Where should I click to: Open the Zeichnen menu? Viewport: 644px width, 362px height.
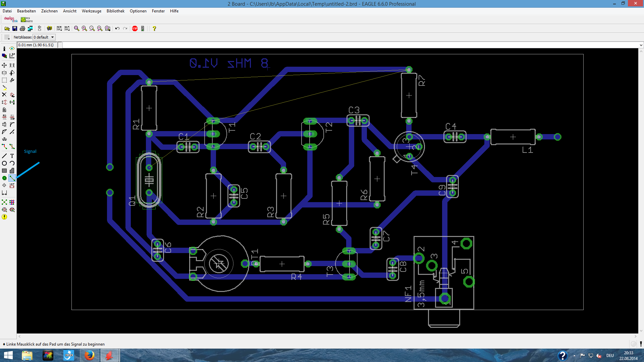pos(49,11)
